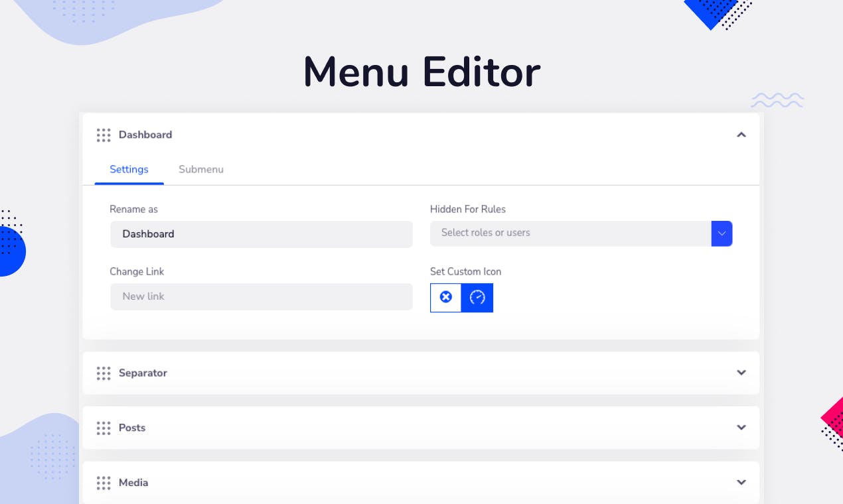Switch to the Settings tab
This screenshot has height=504, width=843.
(129, 170)
